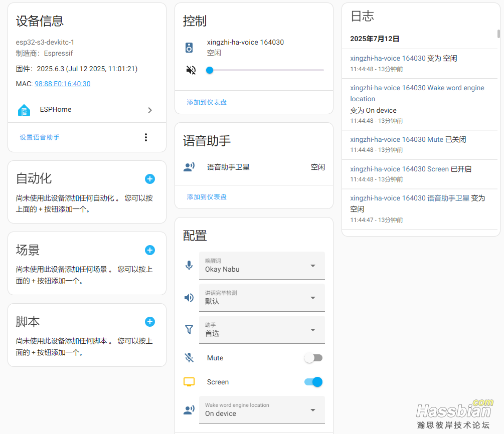The height and width of the screenshot is (434, 504).
Task: Click the microphone icon next to wake word
Action: 189,266
